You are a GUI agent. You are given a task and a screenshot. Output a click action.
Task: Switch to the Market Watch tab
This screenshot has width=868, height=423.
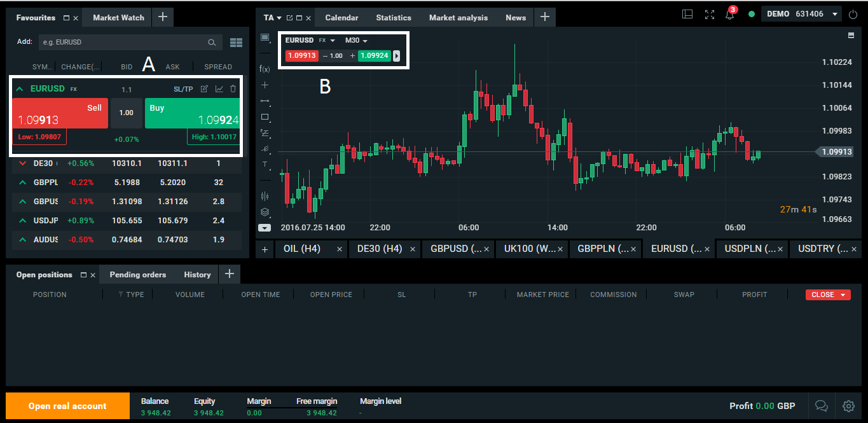[x=118, y=17]
